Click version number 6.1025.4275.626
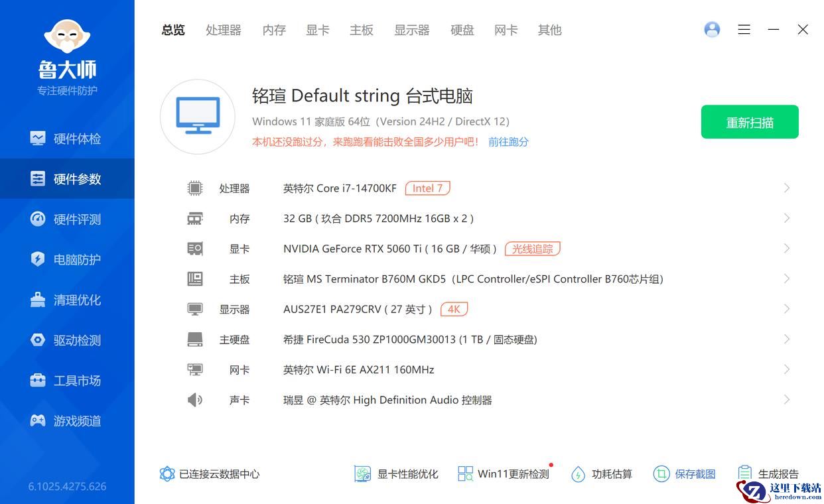Screen dimensions: 824x504 click(x=67, y=486)
